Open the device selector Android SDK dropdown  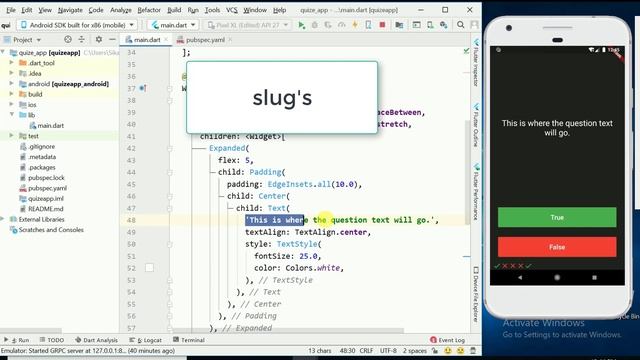tap(78, 25)
